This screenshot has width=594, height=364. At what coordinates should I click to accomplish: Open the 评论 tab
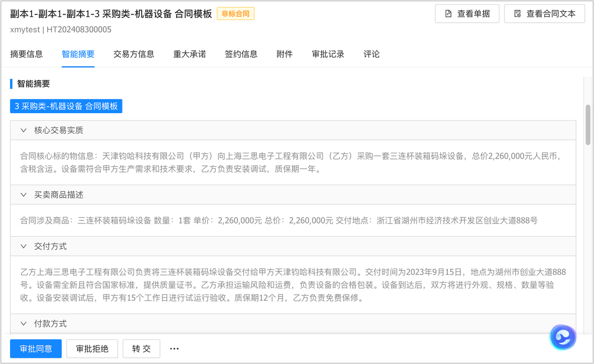tap(371, 54)
